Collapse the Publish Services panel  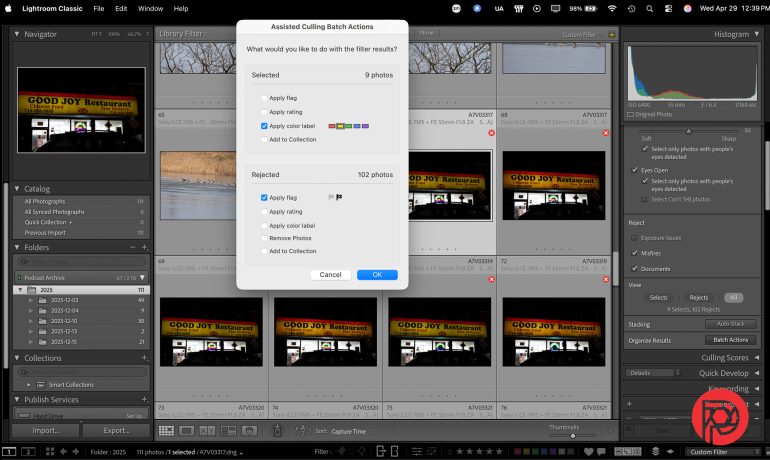point(17,400)
